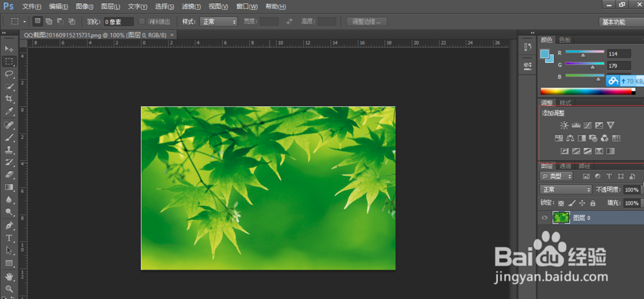
Task: Toggle lock position for the layer
Action: point(582,203)
